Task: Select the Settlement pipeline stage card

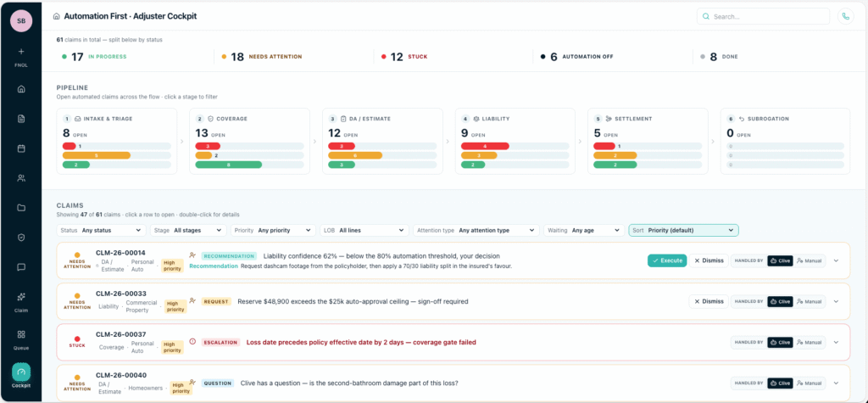Action: pos(648,142)
